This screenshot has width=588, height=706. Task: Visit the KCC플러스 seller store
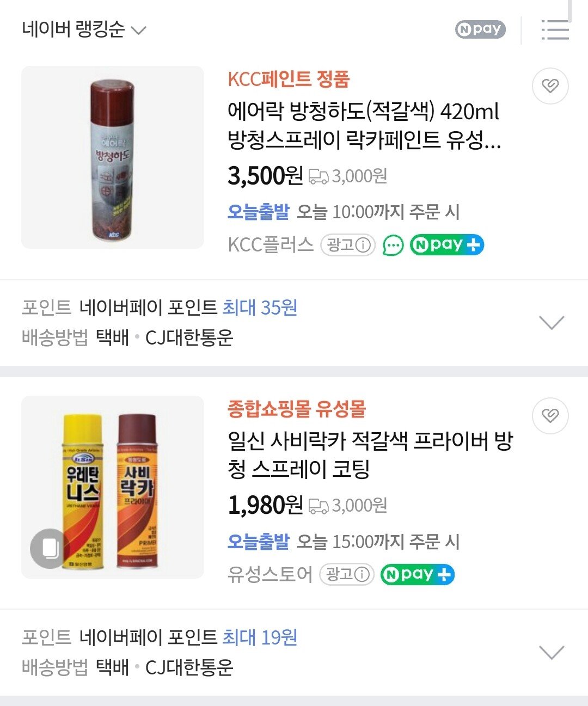coord(271,245)
